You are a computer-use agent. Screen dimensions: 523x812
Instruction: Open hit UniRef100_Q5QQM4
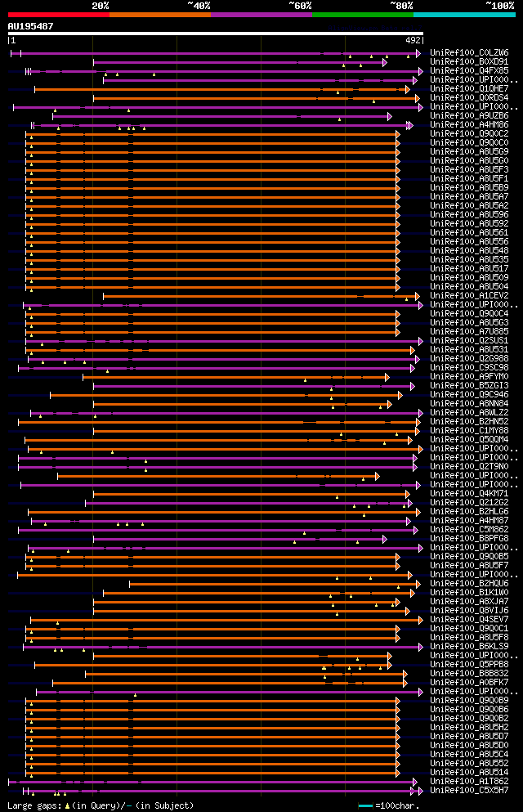(x=469, y=440)
